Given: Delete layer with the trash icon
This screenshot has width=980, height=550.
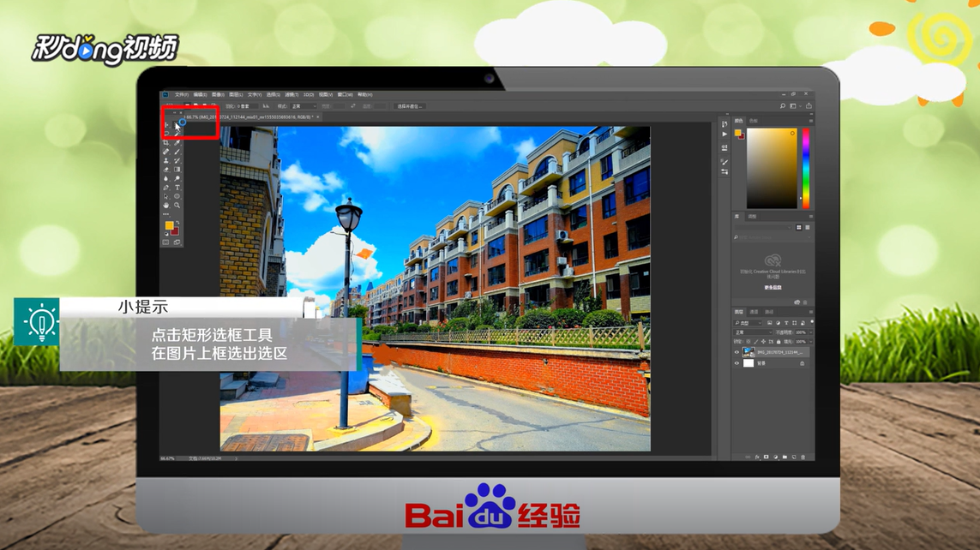Looking at the screenshot, I should point(803,457).
